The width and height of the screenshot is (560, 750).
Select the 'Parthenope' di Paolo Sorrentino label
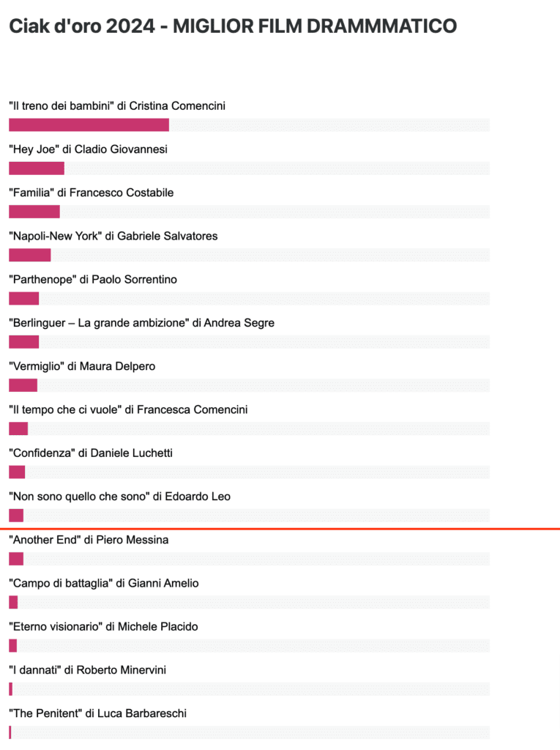(93, 279)
